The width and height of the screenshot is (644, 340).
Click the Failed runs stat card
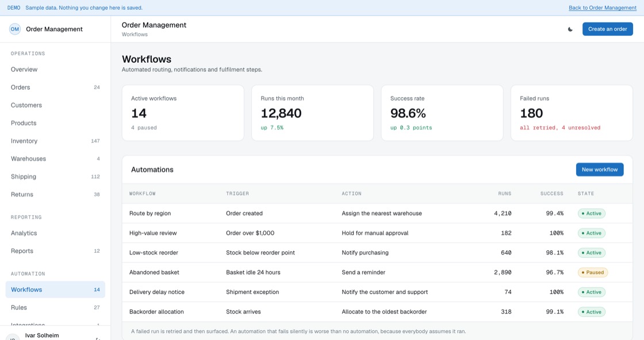click(x=572, y=113)
